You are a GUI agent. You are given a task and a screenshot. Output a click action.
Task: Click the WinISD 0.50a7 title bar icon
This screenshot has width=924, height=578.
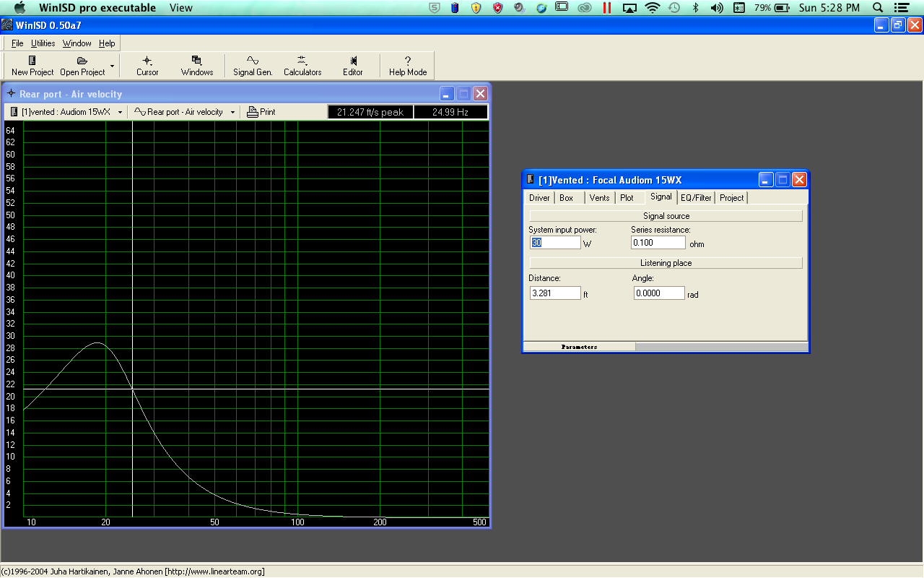(x=7, y=25)
